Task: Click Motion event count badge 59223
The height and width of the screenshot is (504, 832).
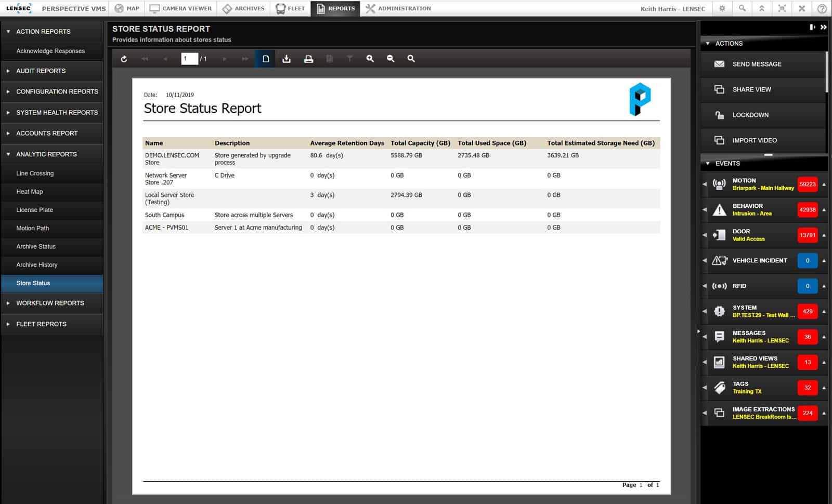Action: point(808,184)
